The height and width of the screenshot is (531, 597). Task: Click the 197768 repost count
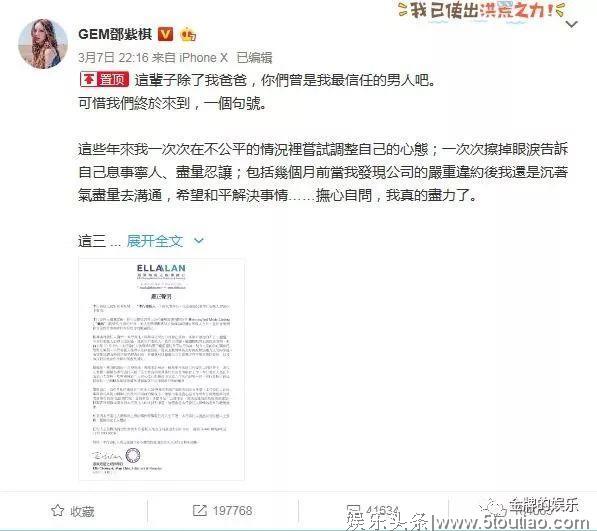tap(232, 510)
